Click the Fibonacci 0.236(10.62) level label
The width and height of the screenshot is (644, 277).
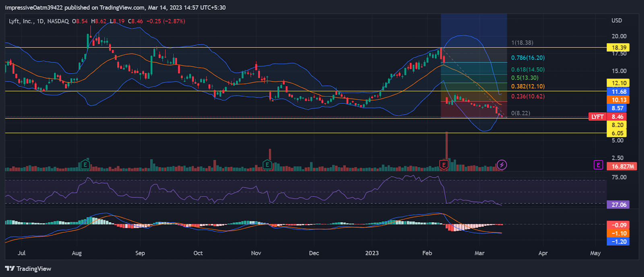[528, 96]
